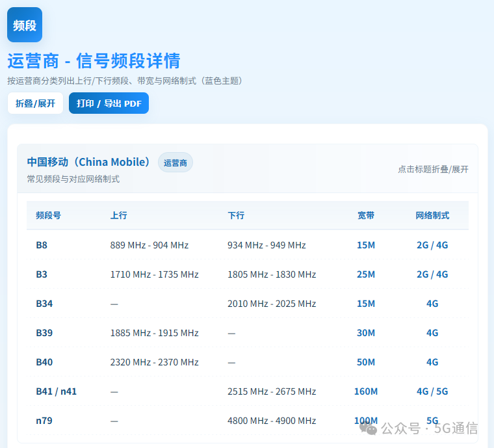The height and width of the screenshot is (448, 494).
Task: Click the 频段 logo badge
Action: pos(25,25)
